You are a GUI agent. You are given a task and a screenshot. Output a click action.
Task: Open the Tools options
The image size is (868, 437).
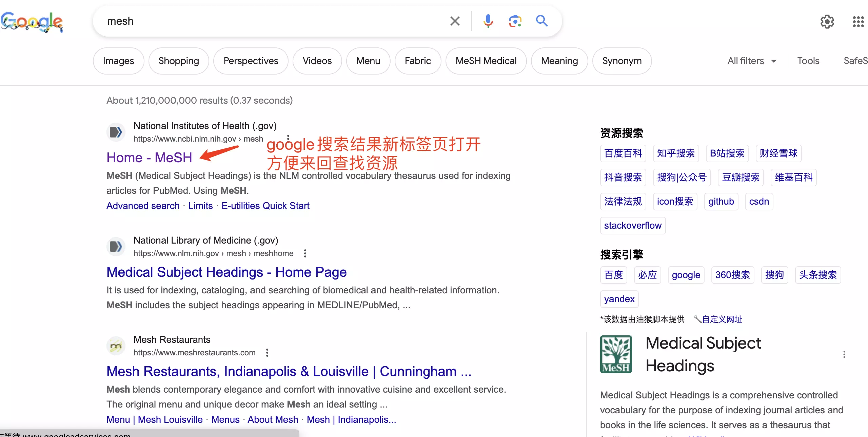tap(808, 61)
